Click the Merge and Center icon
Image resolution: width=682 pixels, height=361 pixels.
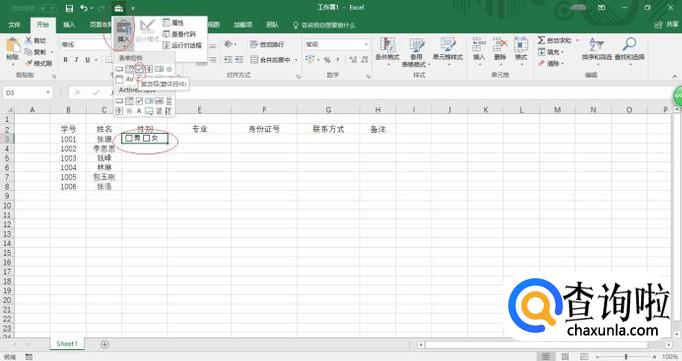click(254, 60)
